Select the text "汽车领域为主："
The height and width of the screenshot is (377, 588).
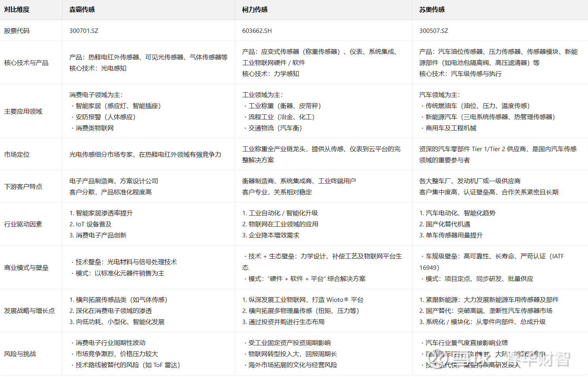(x=440, y=95)
